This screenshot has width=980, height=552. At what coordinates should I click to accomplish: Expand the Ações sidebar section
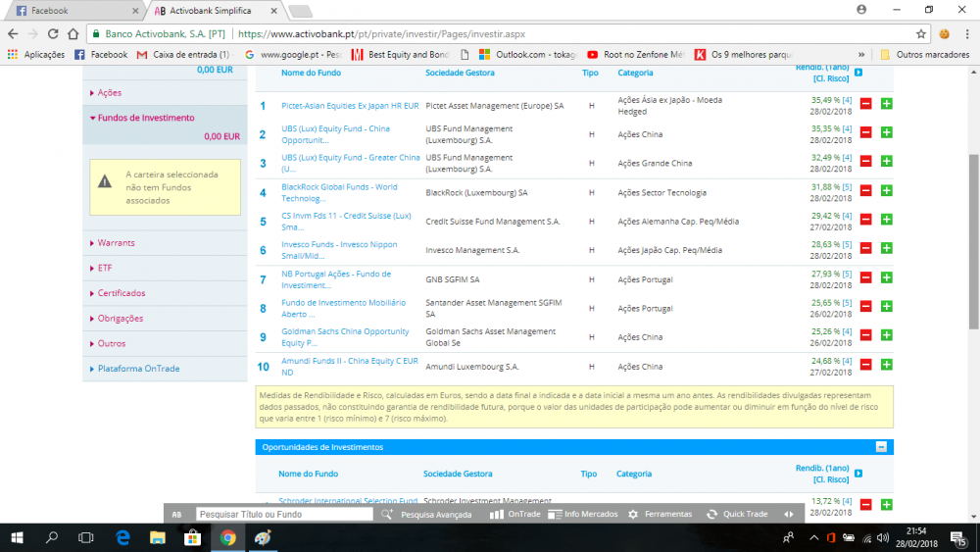tap(109, 92)
